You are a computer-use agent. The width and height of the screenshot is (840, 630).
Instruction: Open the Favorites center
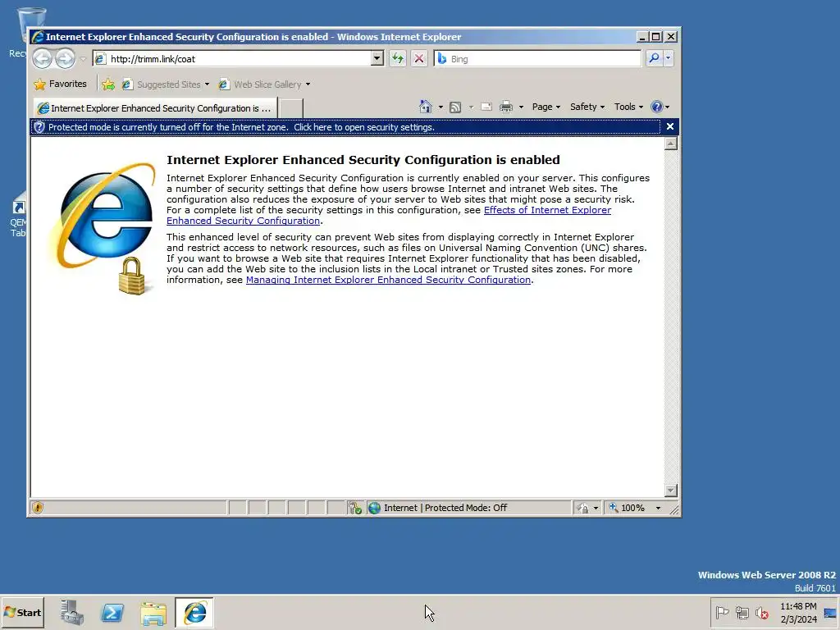pyautogui.click(x=60, y=84)
